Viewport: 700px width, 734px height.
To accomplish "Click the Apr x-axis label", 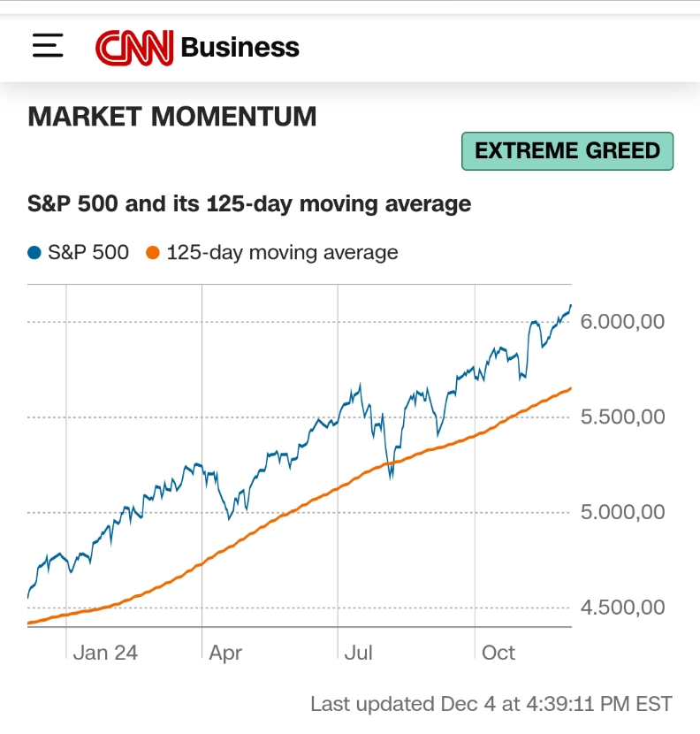I will click(225, 653).
